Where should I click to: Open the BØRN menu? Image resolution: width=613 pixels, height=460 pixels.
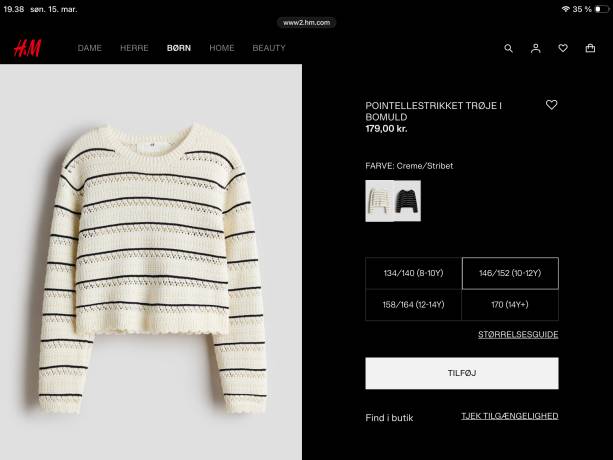coord(179,48)
